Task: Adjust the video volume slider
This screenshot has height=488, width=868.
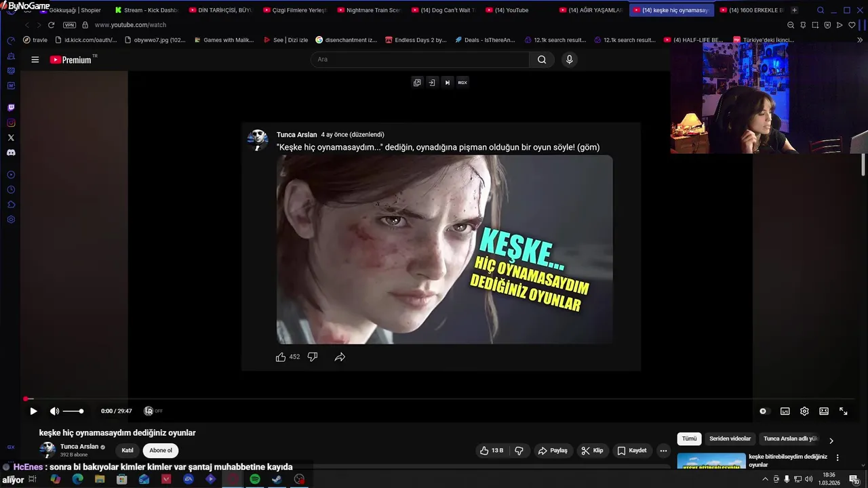Action: (x=73, y=411)
